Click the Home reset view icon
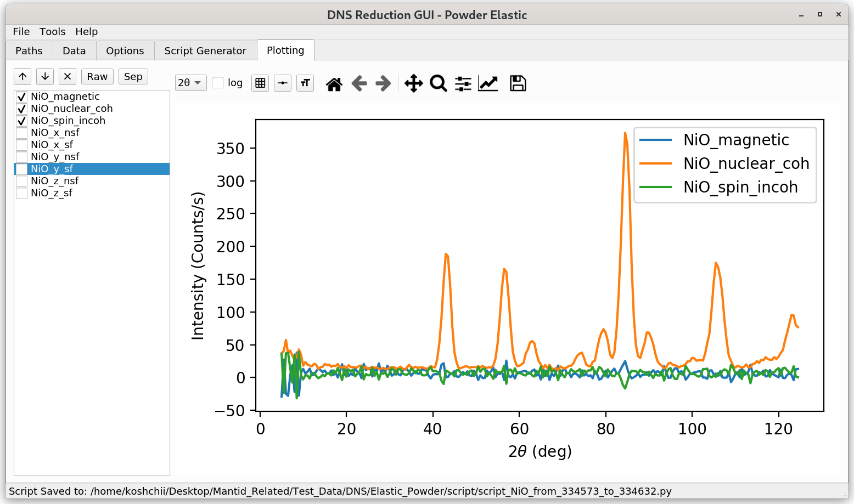 [334, 84]
